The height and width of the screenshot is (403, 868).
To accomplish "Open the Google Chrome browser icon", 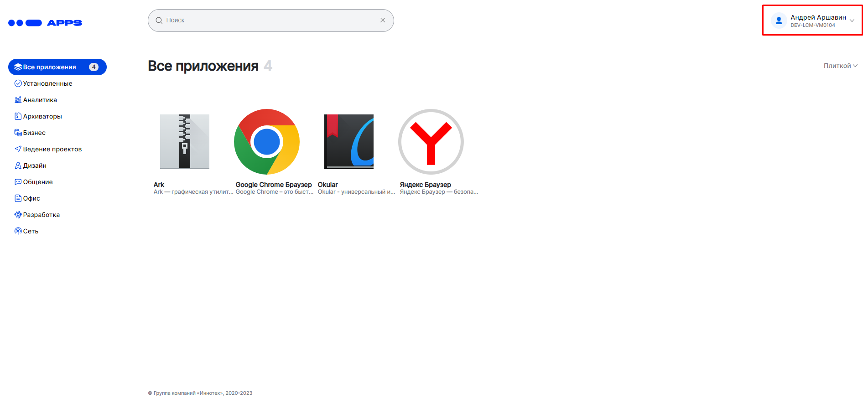I will point(267,142).
